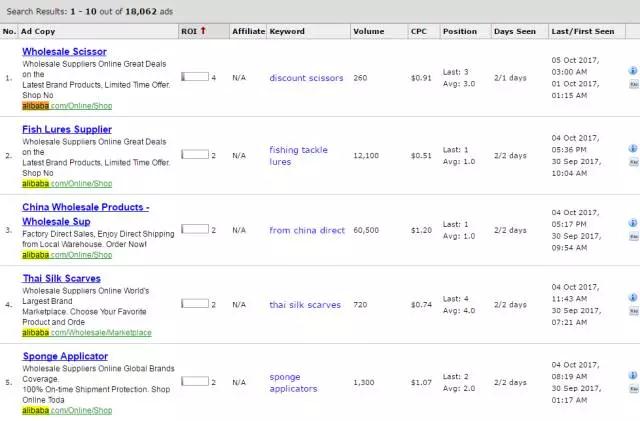The image size is (640, 421).
Task: Visit alibaba.com/Wholesale/Marketplace URL in Thai Silk ad
Action: coord(87,333)
